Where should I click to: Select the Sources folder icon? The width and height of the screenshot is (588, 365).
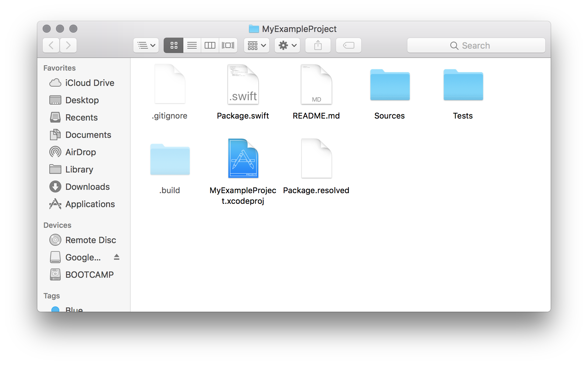pyautogui.click(x=390, y=85)
